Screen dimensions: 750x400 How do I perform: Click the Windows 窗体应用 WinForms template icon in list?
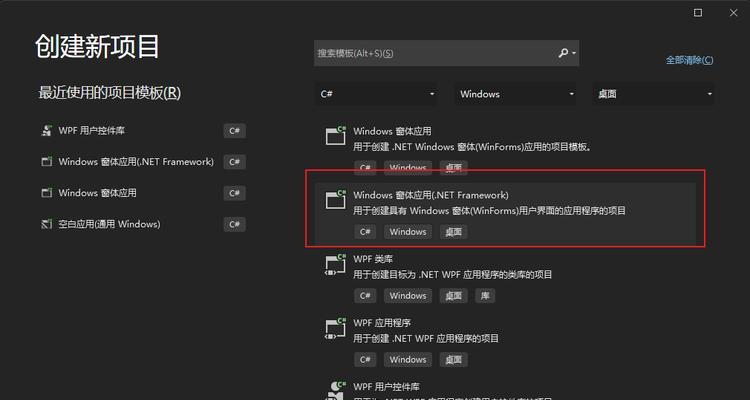[x=335, y=135]
